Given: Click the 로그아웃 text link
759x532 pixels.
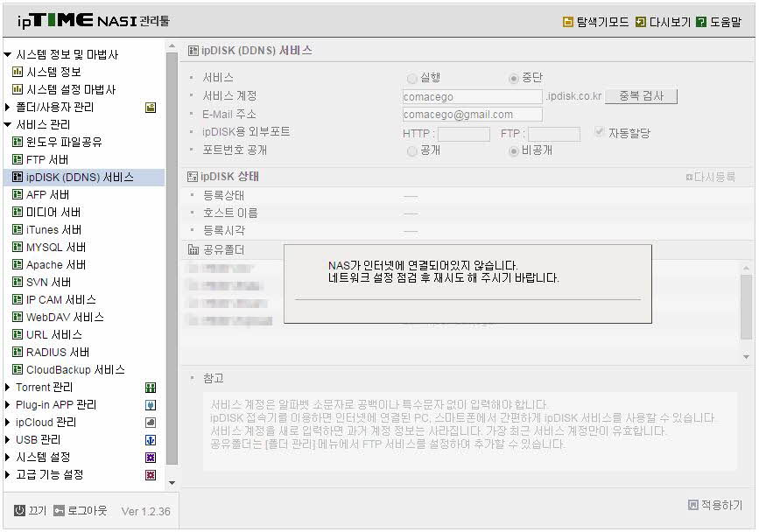Looking at the screenshot, I should [88, 510].
